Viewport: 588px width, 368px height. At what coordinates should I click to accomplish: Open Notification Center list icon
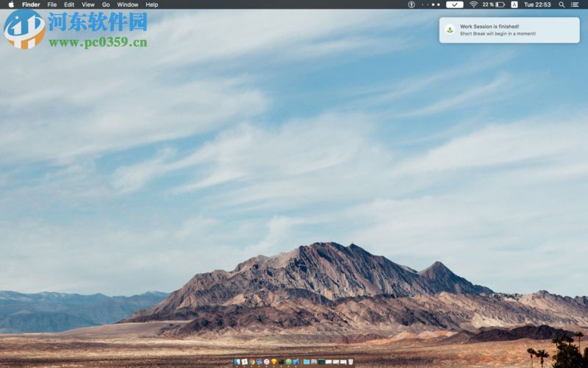point(575,4)
